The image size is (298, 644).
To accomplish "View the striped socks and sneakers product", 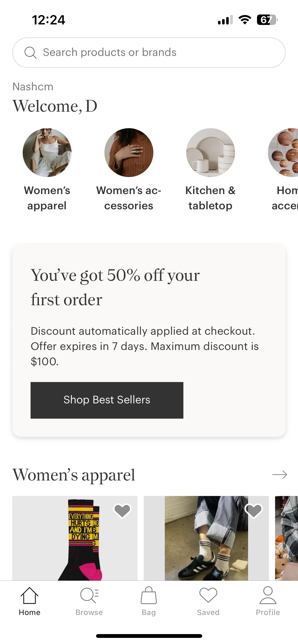I will (x=206, y=538).
